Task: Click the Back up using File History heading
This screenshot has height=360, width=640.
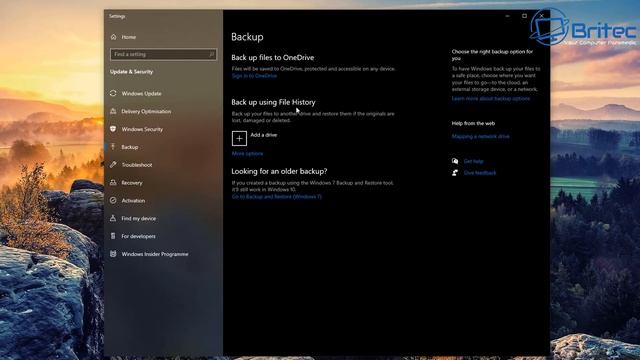Action: 273,102
